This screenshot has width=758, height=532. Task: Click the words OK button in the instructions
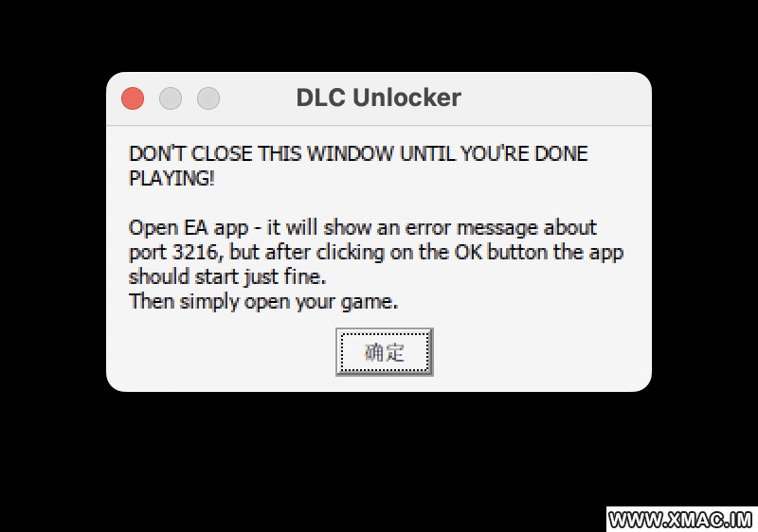click(501, 252)
